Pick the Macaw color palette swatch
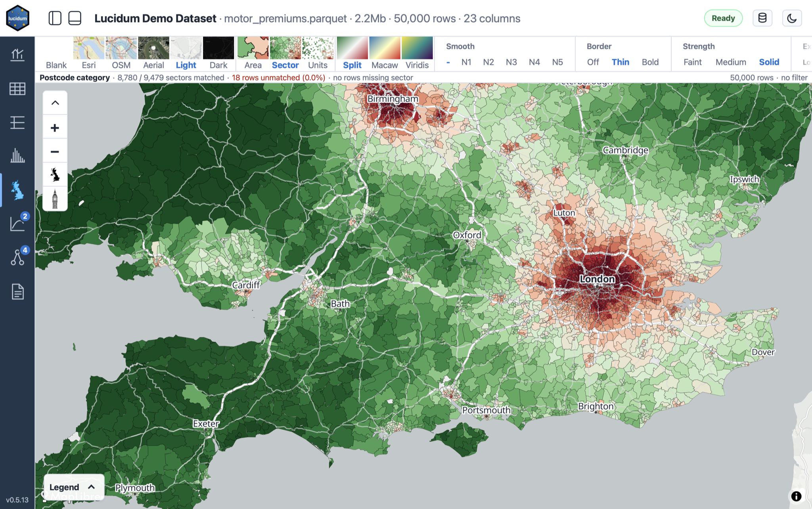The width and height of the screenshot is (812, 509). point(385,54)
